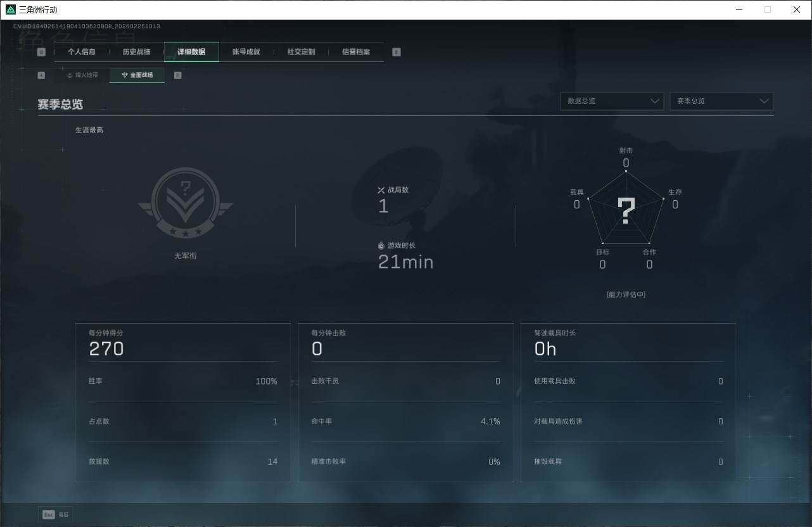
Task: Click the 精准击败率 0% row
Action: (x=406, y=462)
